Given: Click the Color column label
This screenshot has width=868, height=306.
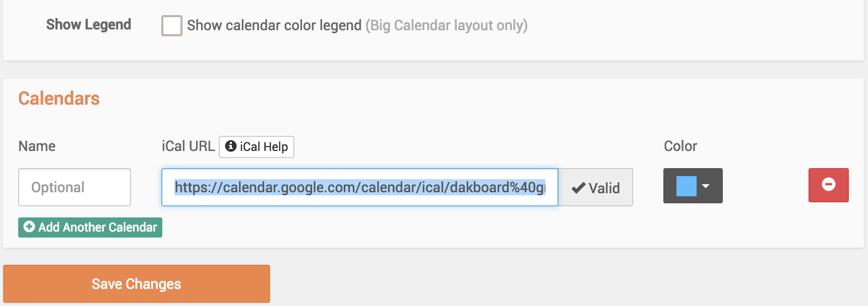Looking at the screenshot, I should coord(680,146).
